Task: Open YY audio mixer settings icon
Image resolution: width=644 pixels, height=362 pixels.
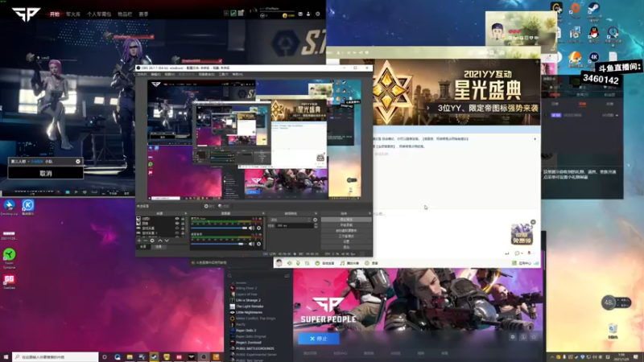Action: tap(307, 263)
